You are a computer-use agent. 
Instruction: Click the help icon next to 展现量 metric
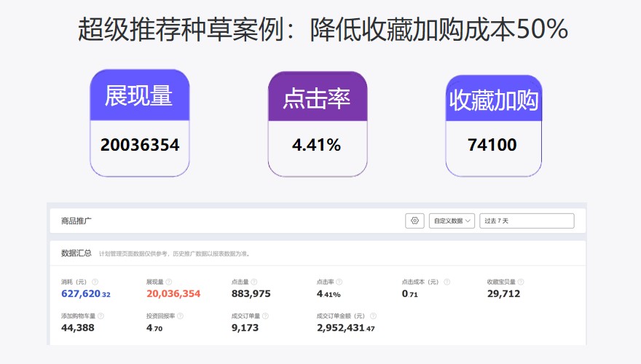(x=168, y=282)
